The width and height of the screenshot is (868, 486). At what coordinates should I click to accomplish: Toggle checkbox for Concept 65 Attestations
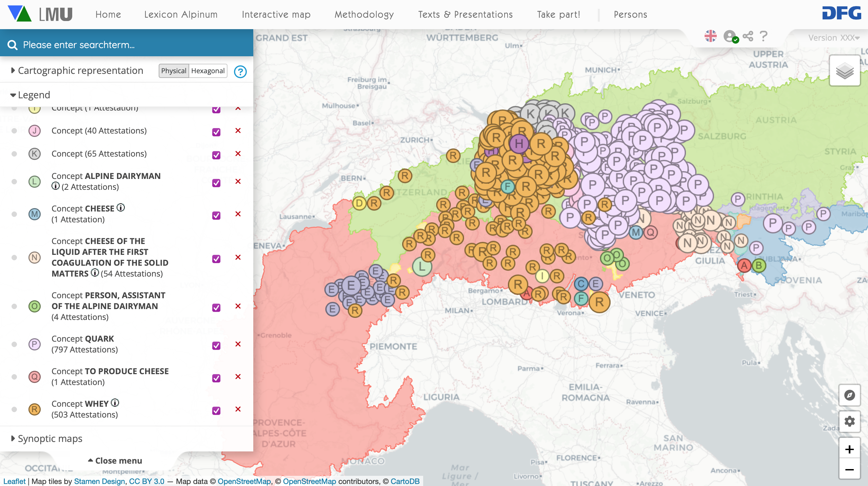[x=216, y=155]
